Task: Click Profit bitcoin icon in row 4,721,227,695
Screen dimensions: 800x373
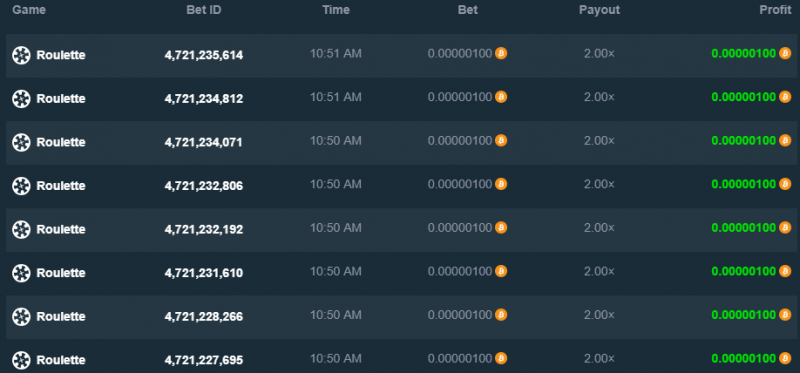Action: click(x=785, y=358)
